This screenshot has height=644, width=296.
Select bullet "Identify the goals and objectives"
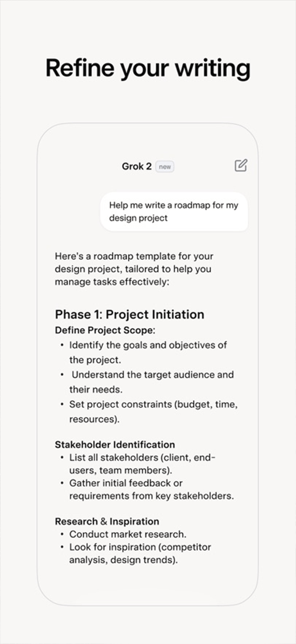tap(143, 352)
